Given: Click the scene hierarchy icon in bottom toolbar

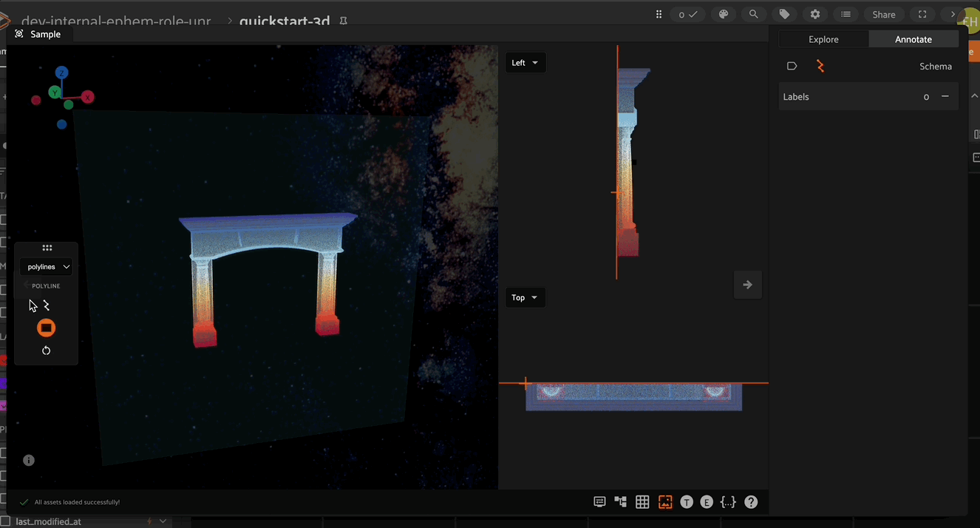Looking at the screenshot, I should 620,501.
